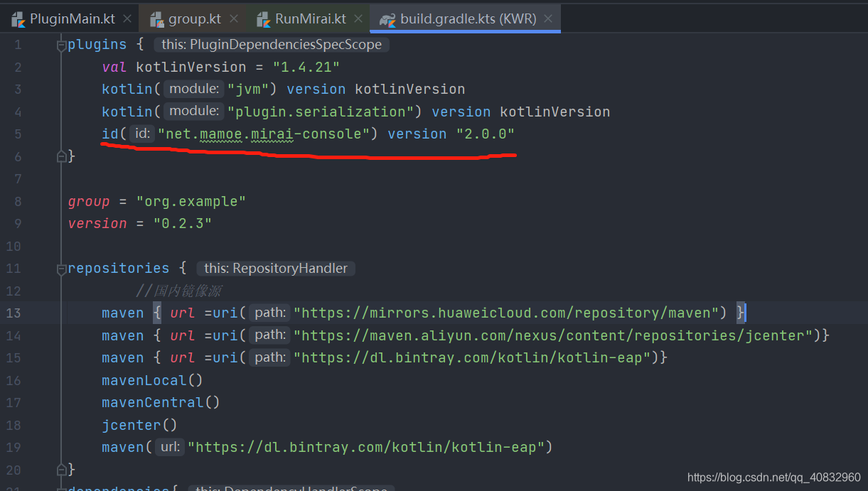Click the 国内镜像源 comment line
The image size is (868, 491).
click(x=179, y=291)
